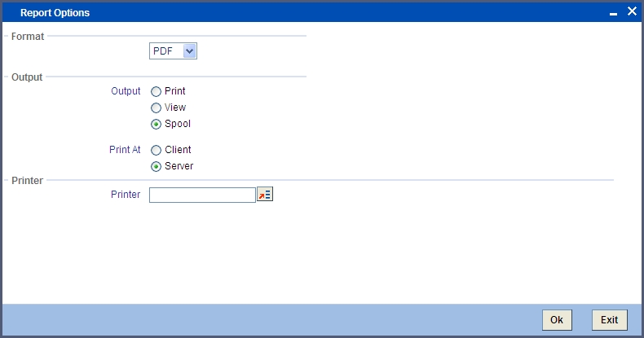Minimize the Report Options window

tap(613, 13)
